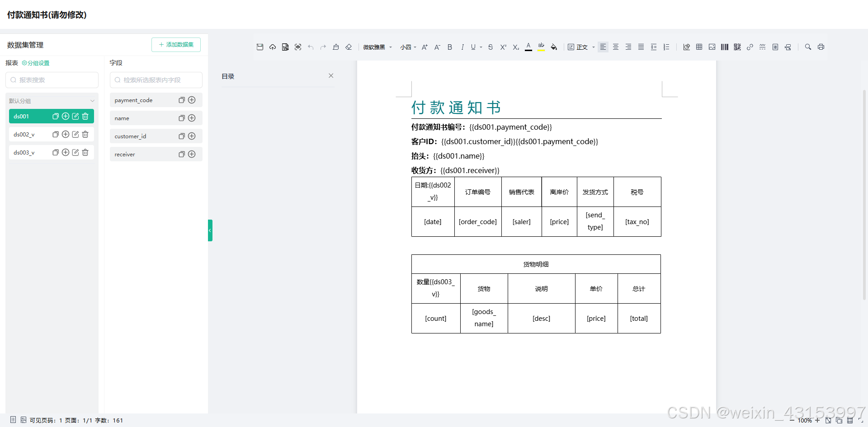
Task: Toggle subscript formatting
Action: click(516, 47)
